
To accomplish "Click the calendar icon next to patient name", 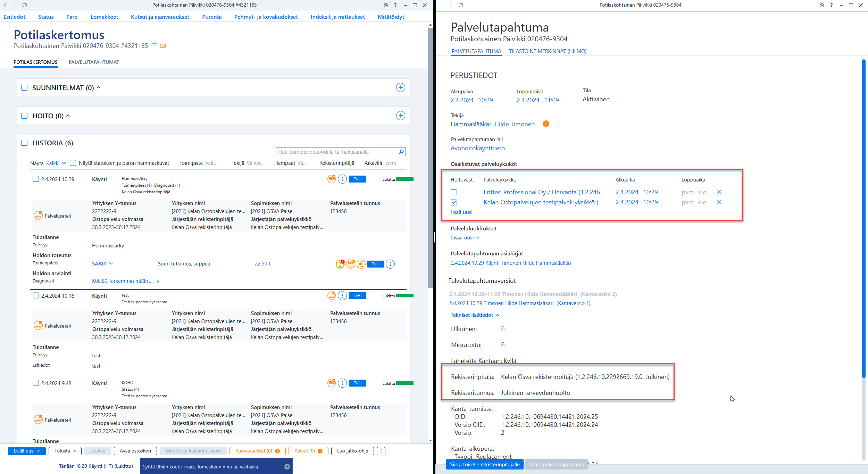I will (155, 46).
